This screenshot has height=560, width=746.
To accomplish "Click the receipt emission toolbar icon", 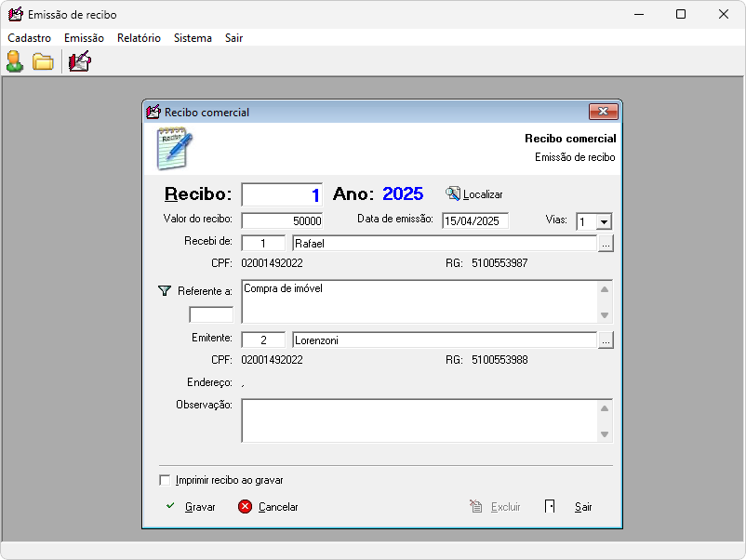I will [x=80, y=62].
